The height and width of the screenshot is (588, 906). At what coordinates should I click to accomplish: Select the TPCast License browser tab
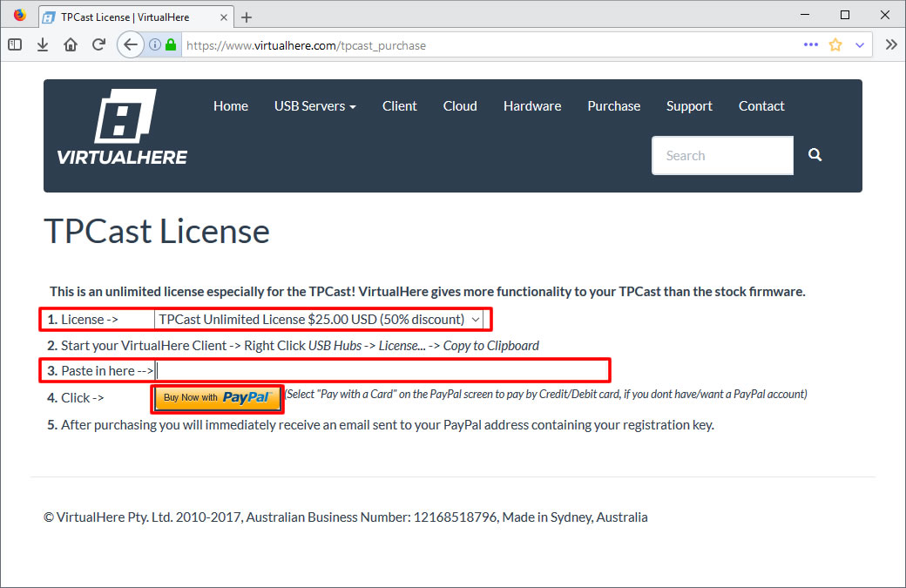point(125,17)
